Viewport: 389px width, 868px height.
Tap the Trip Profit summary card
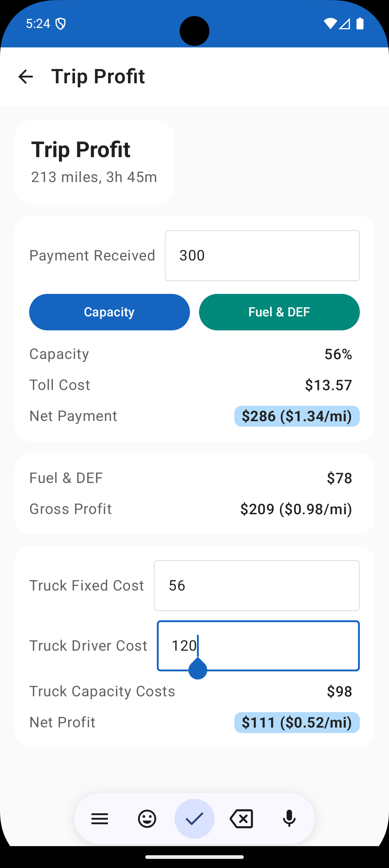click(94, 162)
